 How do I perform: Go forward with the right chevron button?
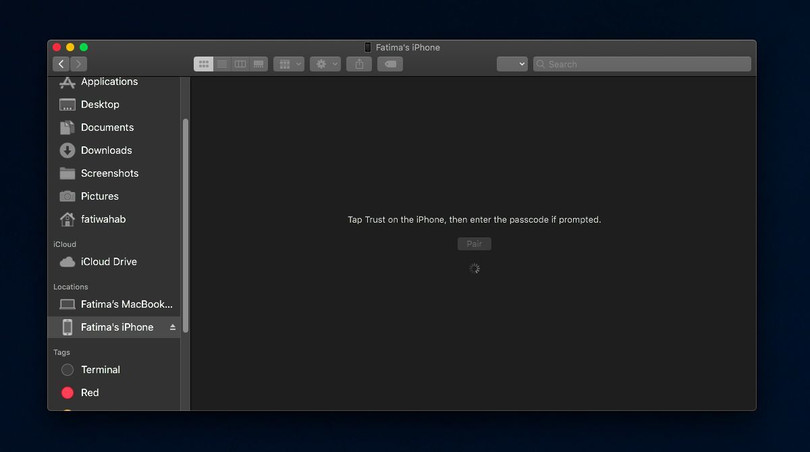pyautogui.click(x=79, y=64)
